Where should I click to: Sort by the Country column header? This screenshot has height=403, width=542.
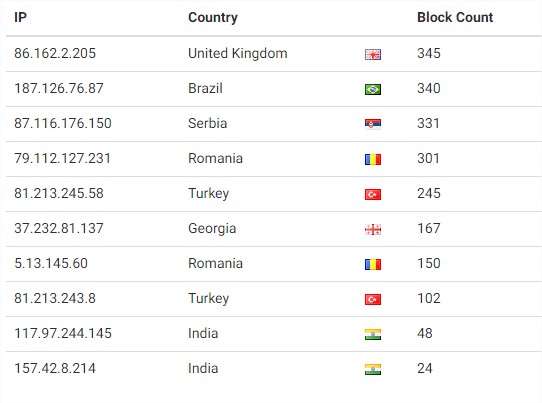pyautogui.click(x=213, y=18)
